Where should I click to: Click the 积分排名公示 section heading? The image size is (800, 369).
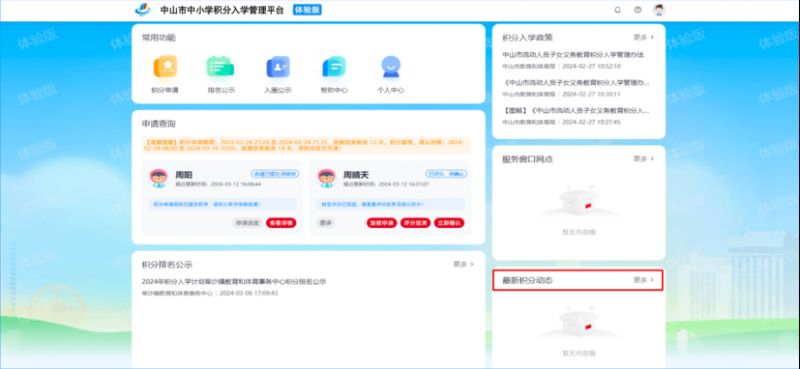click(x=167, y=264)
